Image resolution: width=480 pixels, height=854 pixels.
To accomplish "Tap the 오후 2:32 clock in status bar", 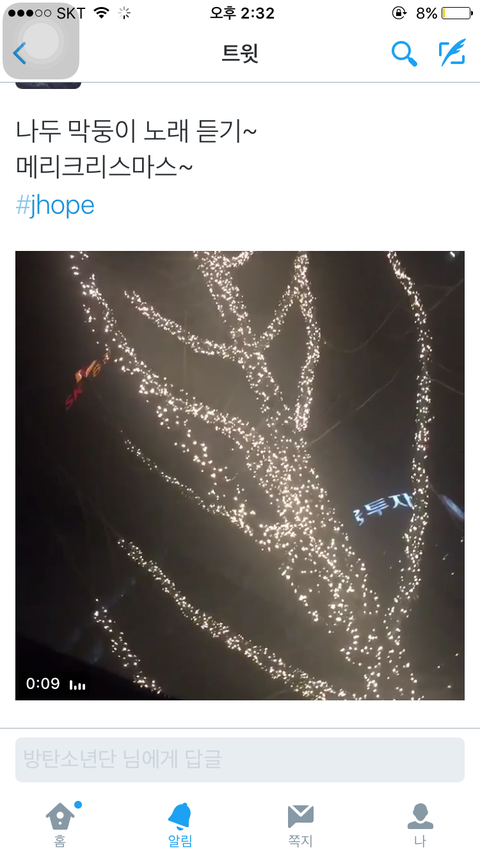I will pos(242,13).
